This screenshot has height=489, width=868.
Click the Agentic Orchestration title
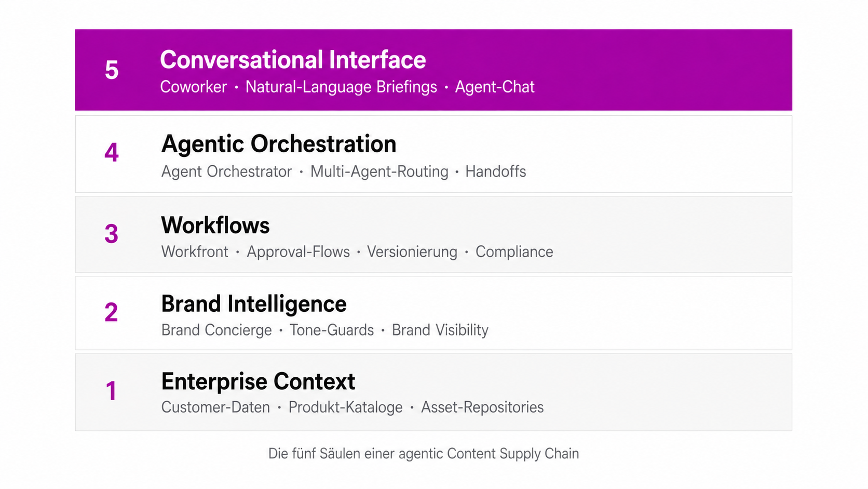[279, 144]
